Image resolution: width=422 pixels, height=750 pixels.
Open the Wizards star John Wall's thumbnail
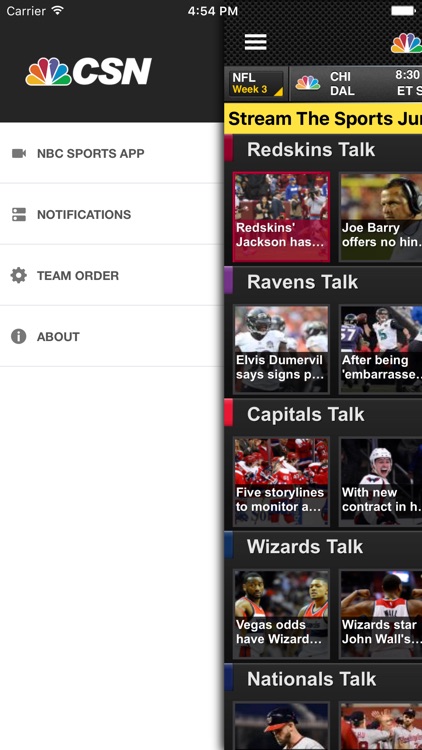coord(381,614)
